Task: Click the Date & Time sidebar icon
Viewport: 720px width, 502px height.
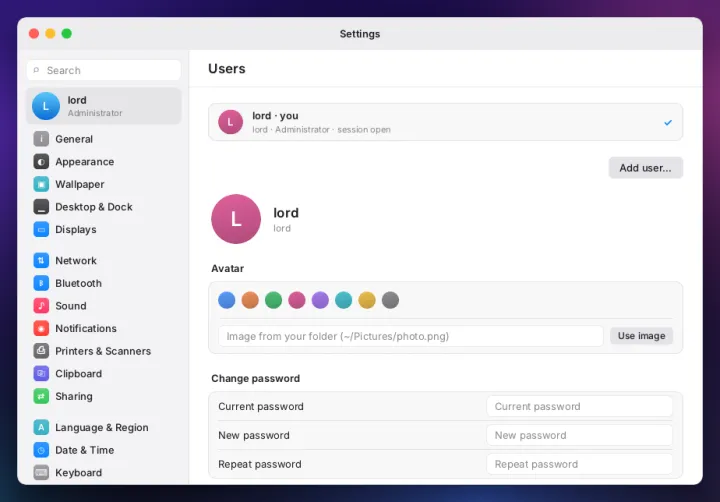Action: 41,450
